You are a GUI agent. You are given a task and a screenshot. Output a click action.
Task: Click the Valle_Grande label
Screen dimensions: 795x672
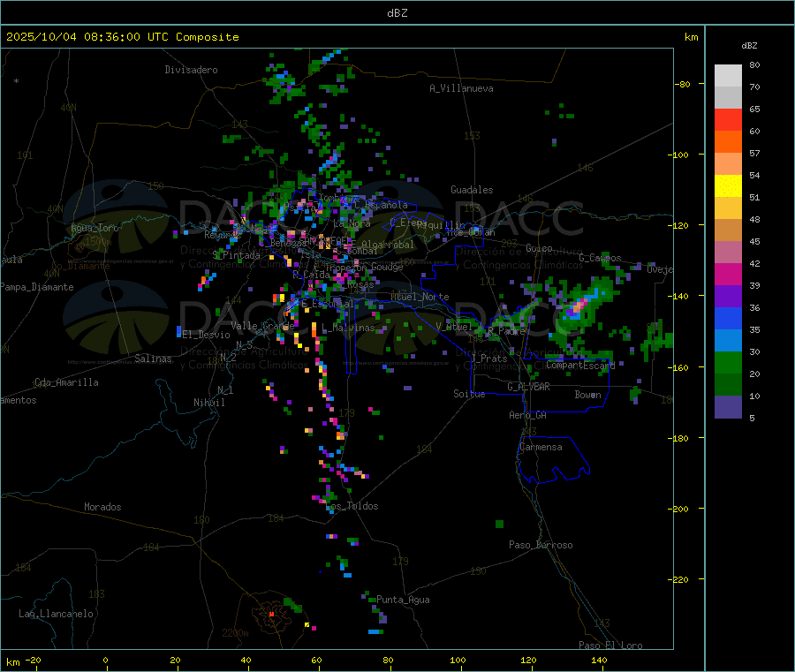coord(262,326)
